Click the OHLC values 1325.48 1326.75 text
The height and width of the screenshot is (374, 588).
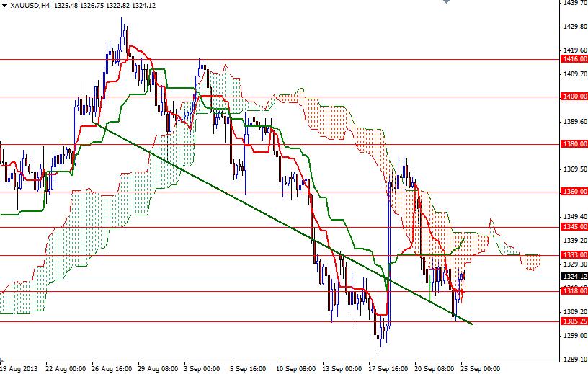click(x=79, y=6)
